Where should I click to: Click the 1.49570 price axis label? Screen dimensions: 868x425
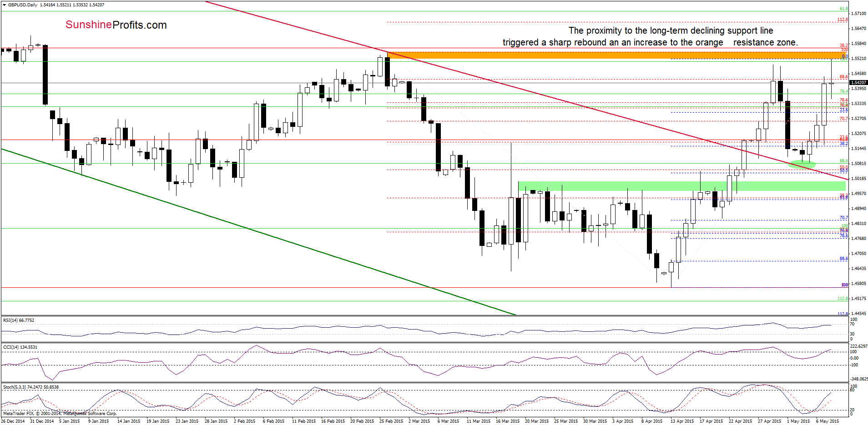coord(858,194)
